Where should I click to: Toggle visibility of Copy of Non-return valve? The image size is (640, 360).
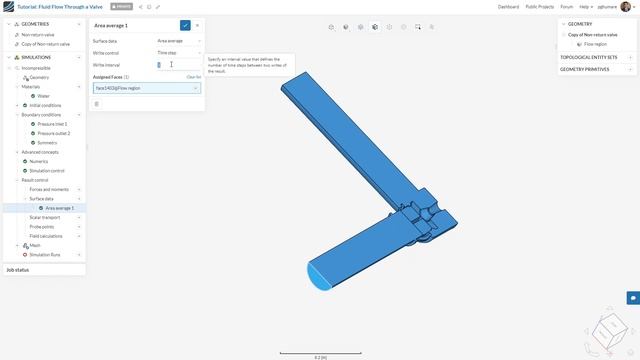564,35
